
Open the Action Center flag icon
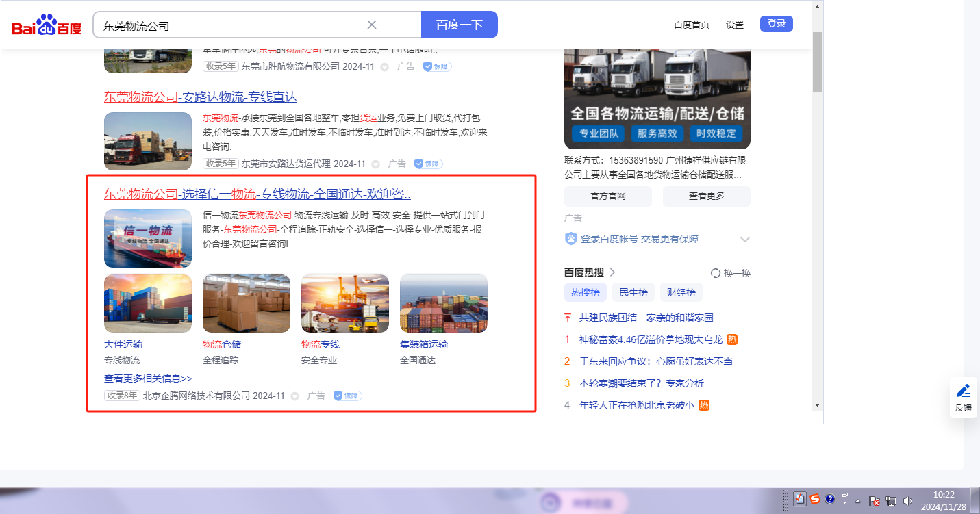[x=875, y=501]
